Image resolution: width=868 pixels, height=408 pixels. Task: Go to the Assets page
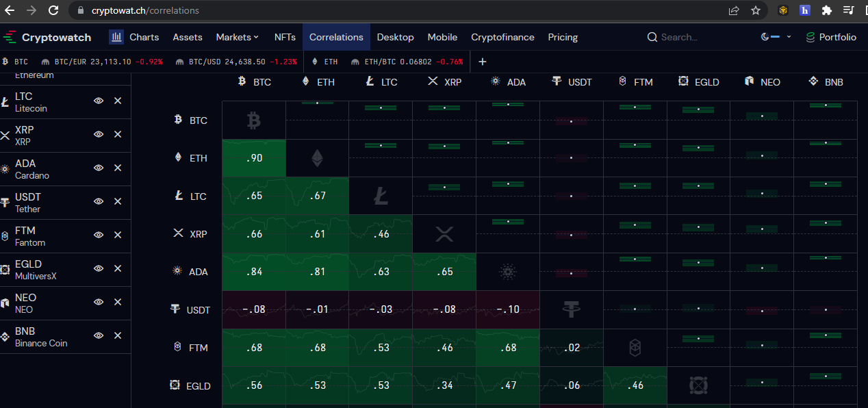coord(188,37)
